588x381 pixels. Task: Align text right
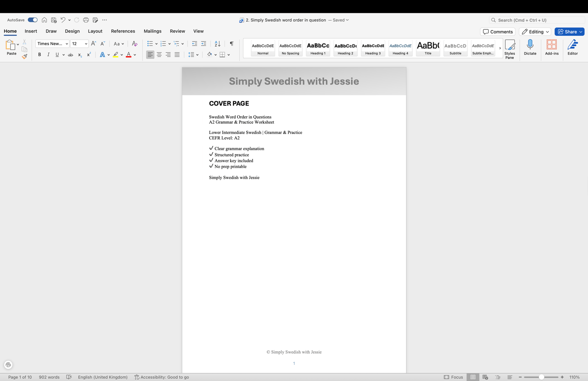tap(168, 55)
